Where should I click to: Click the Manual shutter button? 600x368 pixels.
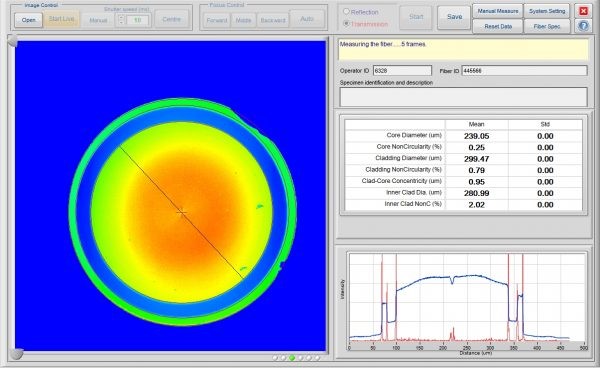click(x=98, y=20)
